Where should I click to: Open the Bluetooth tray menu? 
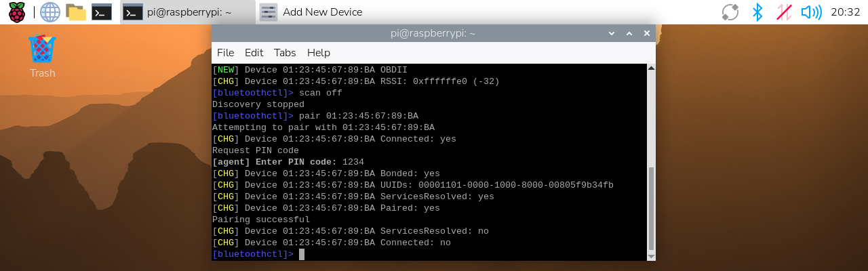(x=757, y=12)
